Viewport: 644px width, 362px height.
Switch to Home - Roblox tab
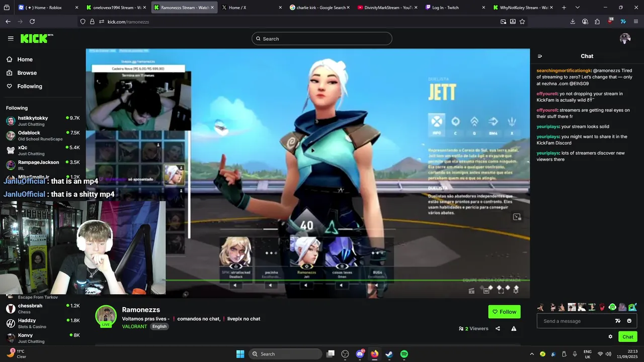pyautogui.click(x=48, y=8)
